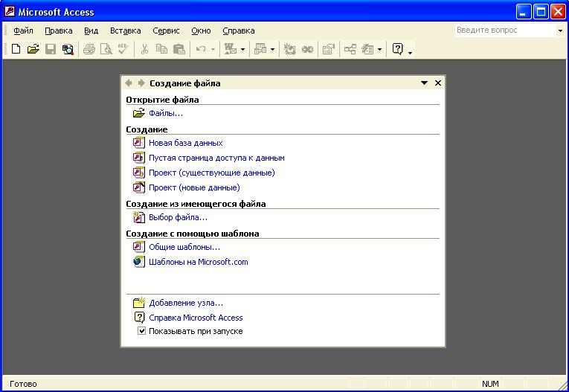This screenshot has height=392, width=569.
Task: Click the Print Preview toolbar icon
Action: point(106,49)
